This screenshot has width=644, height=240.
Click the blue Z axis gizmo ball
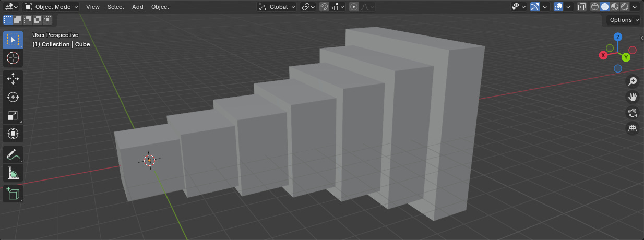click(617, 37)
